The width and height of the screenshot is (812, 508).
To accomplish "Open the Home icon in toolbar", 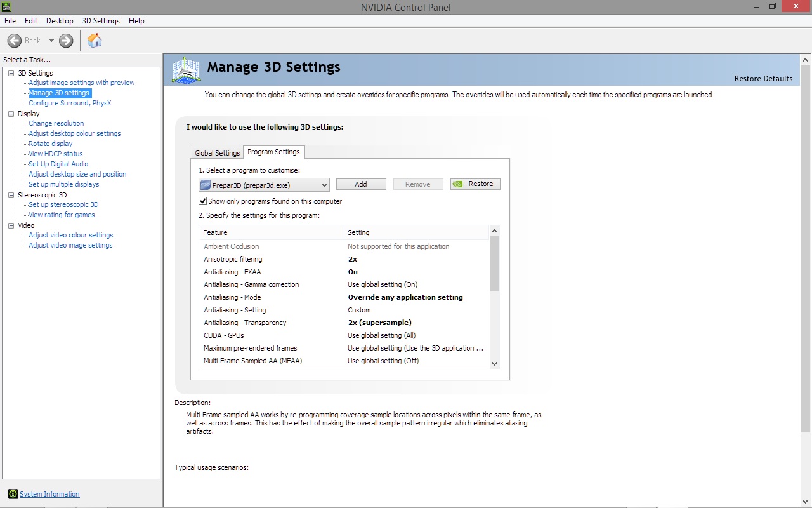I will (95, 41).
